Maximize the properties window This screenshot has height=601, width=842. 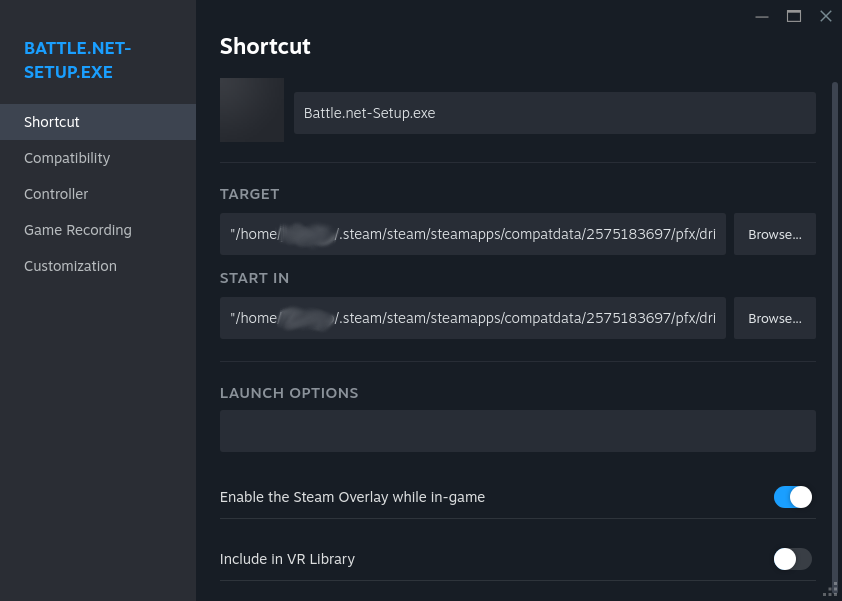coord(794,16)
